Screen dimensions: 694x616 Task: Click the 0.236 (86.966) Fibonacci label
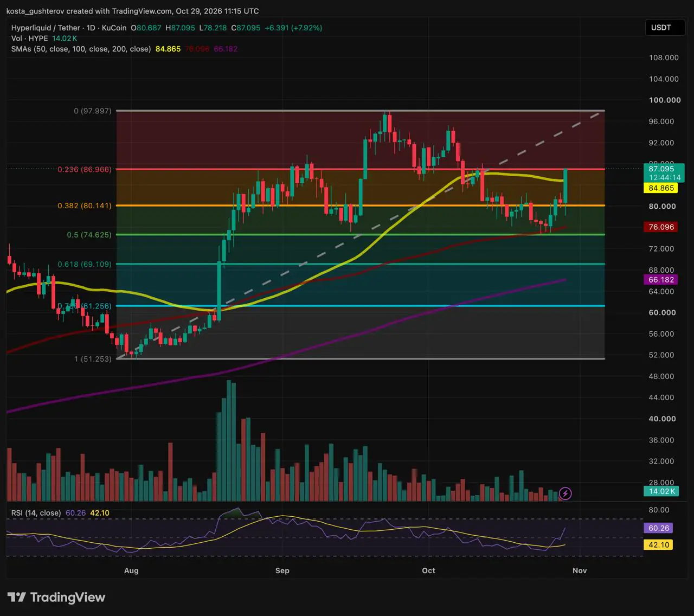(x=85, y=170)
